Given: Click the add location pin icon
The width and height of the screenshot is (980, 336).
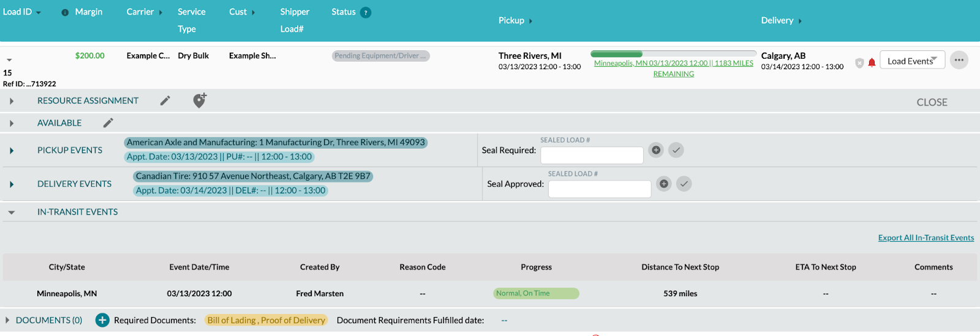Looking at the screenshot, I should coord(200,100).
